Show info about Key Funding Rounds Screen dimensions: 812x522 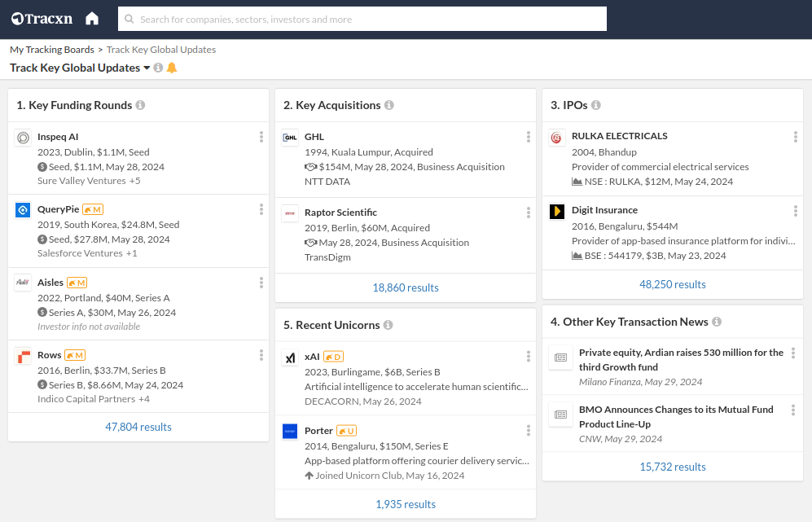click(x=140, y=105)
